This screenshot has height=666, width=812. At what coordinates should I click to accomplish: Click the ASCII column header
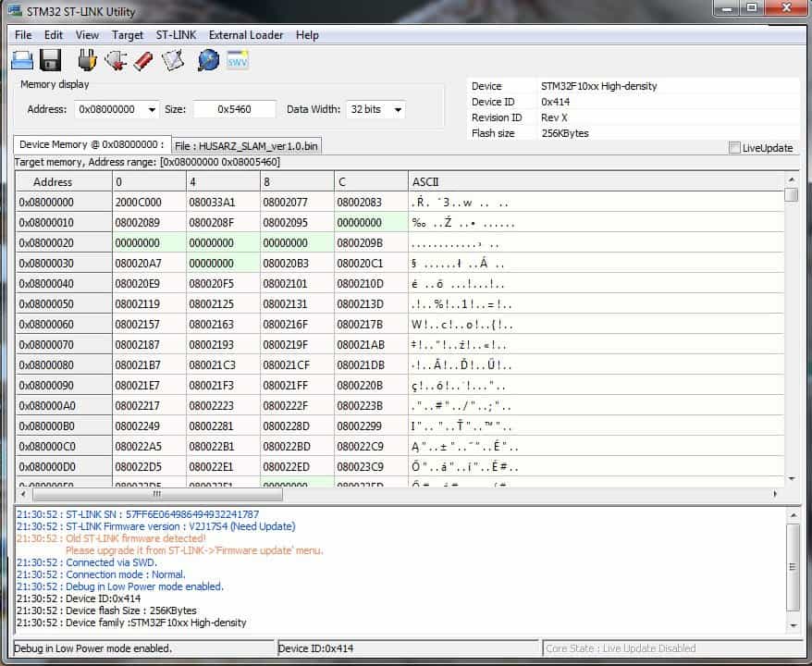597,182
